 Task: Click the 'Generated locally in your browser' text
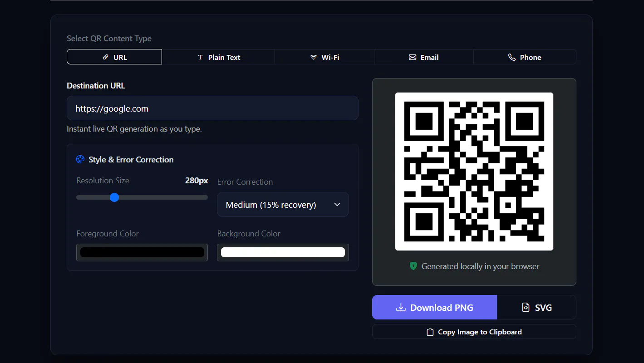480,266
